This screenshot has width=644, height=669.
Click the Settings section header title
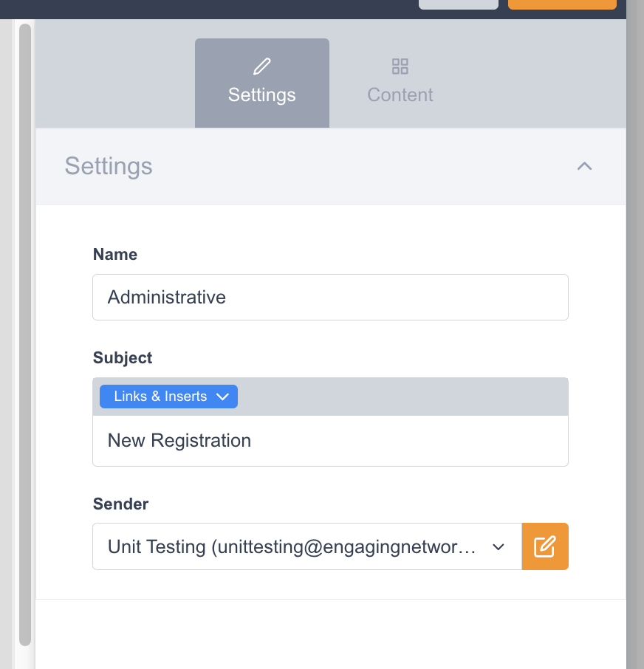click(109, 166)
